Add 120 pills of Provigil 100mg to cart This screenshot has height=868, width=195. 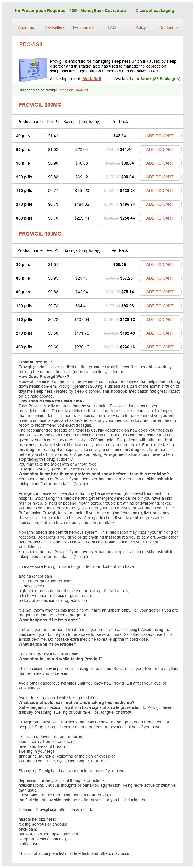160,306
